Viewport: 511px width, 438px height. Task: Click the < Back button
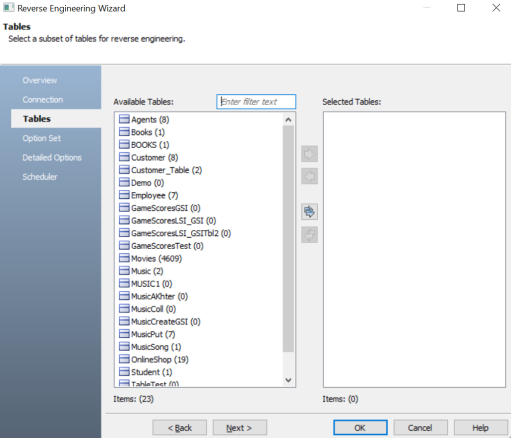click(x=180, y=428)
